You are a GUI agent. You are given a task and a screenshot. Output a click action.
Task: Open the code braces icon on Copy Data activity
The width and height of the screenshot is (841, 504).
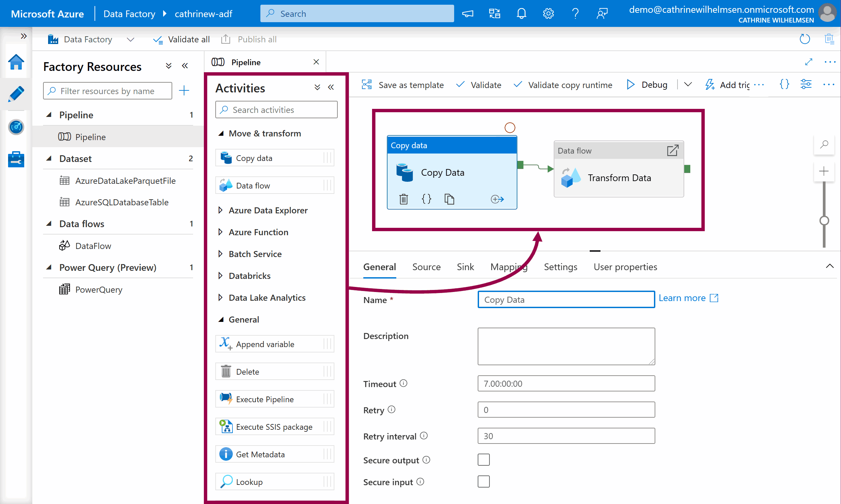pos(426,199)
